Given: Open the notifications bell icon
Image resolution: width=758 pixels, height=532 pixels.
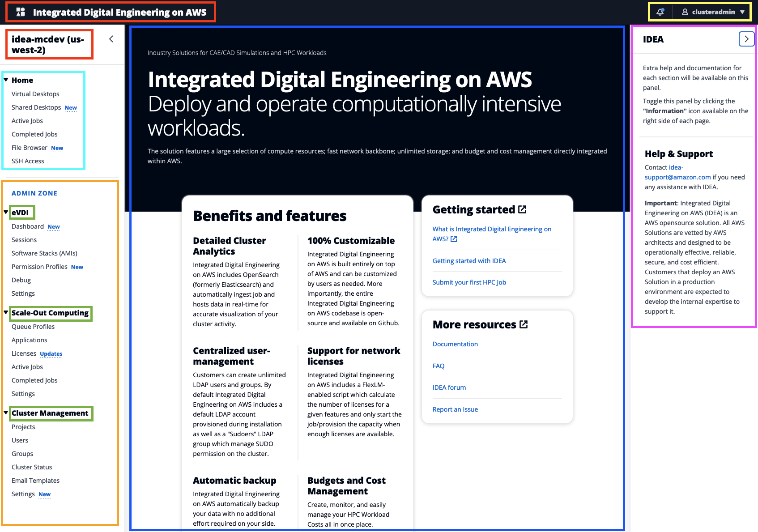Looking at the screenshot, I should 660,12.
